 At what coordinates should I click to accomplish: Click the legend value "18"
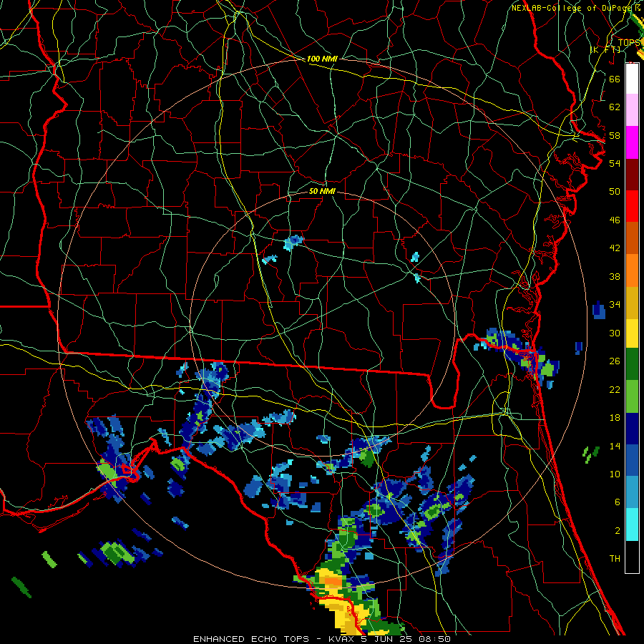615,418
